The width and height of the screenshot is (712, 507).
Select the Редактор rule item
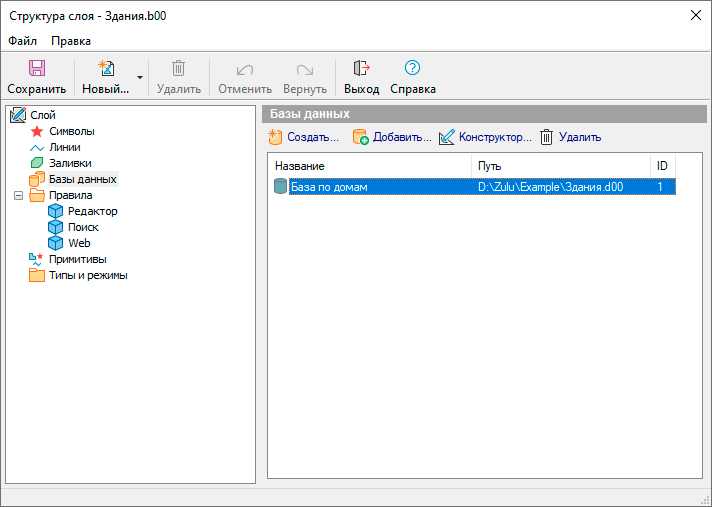92,211
